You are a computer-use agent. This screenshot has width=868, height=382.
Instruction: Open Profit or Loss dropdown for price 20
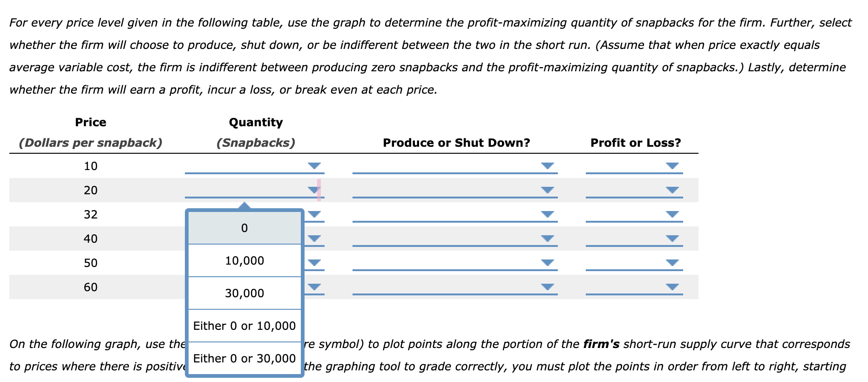point(671,190)
